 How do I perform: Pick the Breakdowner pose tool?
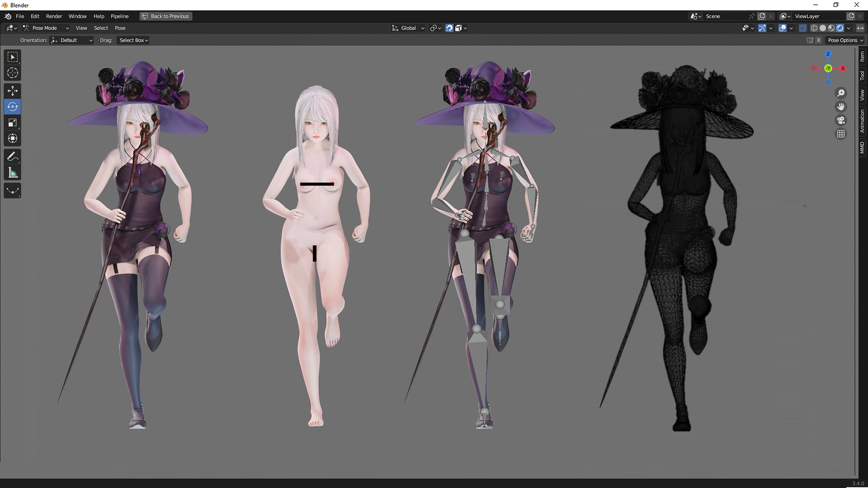(13, 191)
